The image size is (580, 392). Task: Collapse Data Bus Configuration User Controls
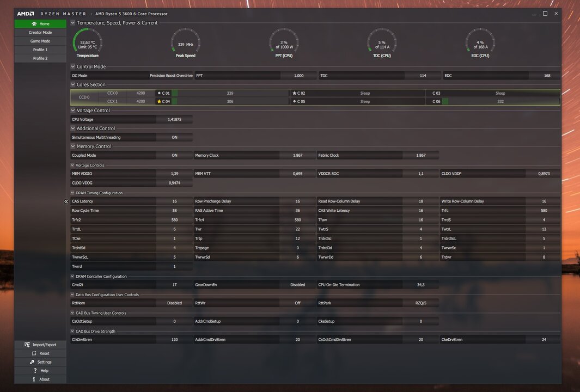72,295
